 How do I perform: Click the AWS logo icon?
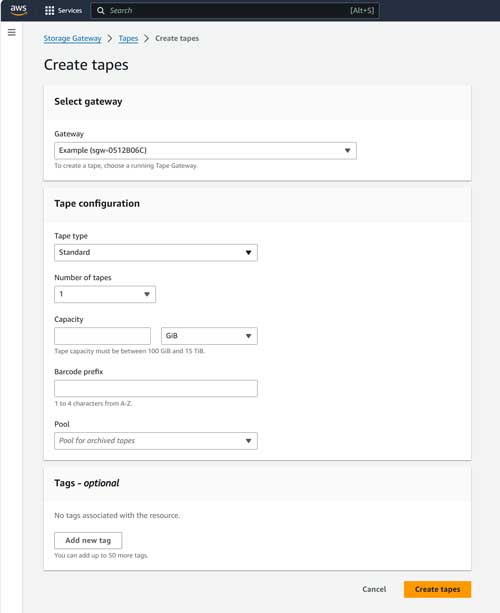tap(18, 10)
